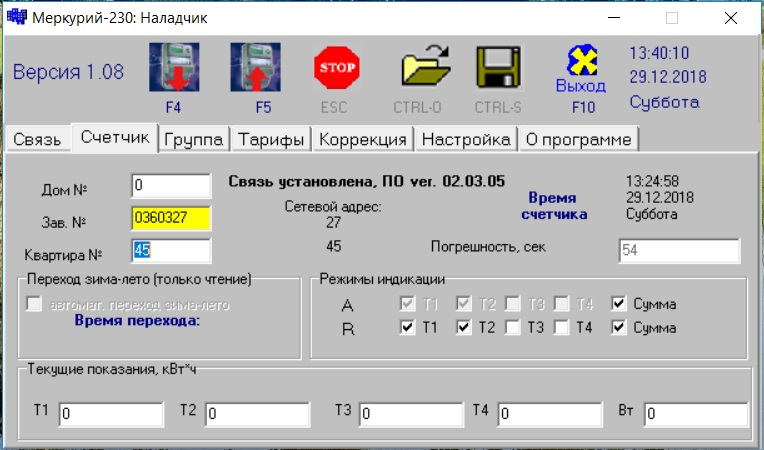Switch to the Связь tab
Image resolution: width=764 pixels, height=450 pixels.
coord(38,139)
